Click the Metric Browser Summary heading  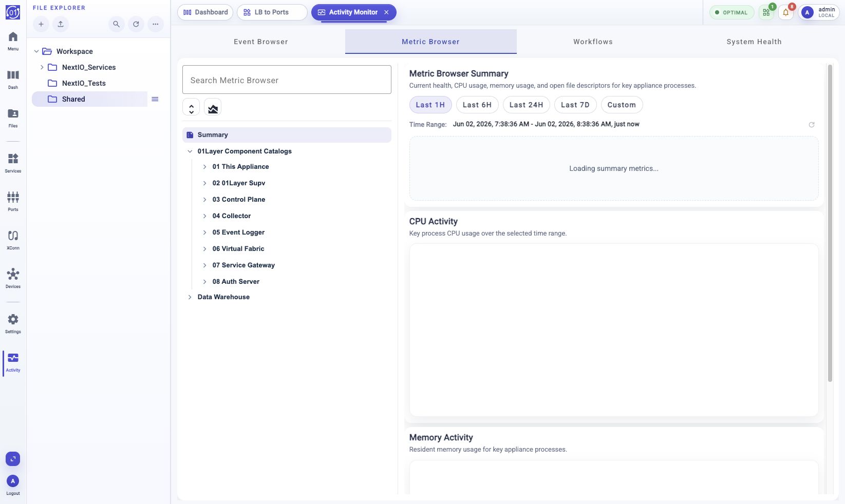tap(459, 74)
